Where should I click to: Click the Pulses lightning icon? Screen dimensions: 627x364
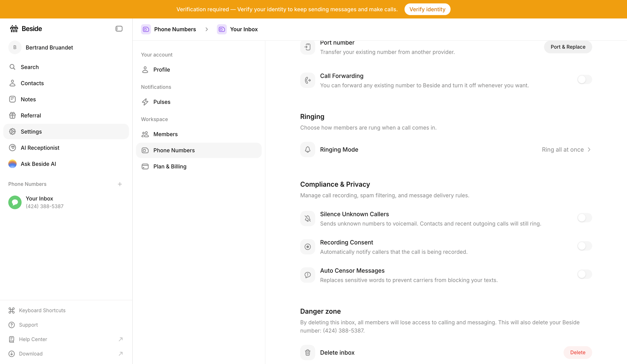(x=145, y=102)
